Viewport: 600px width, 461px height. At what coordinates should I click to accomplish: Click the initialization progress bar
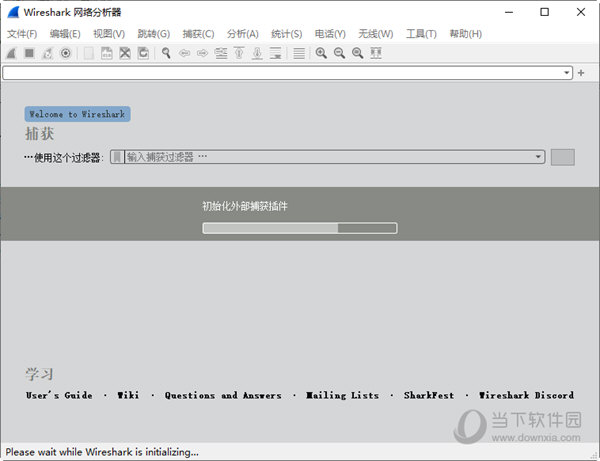pyautogui.click(x=300, y=228)
